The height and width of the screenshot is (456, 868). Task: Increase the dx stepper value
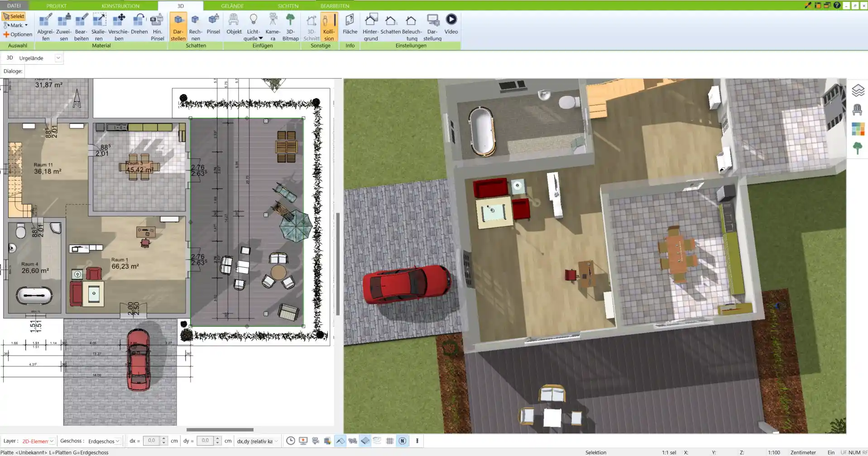[x=163, y=438]
